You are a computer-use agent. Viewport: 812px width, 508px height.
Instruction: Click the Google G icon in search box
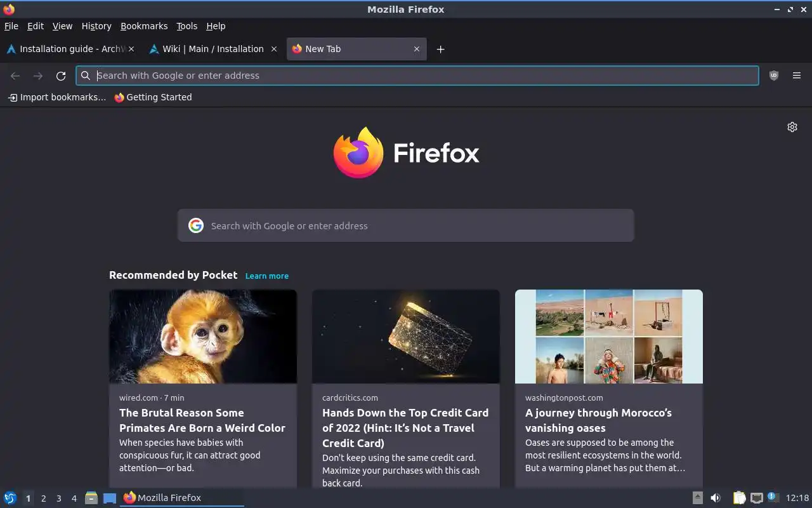point(196,225)
